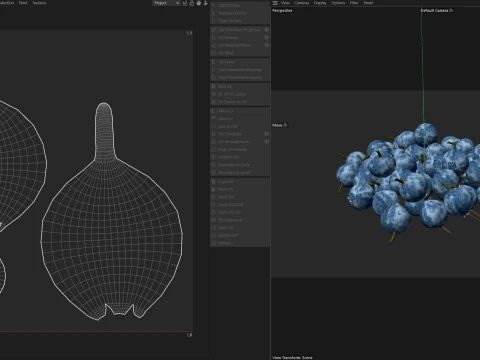Choose Max UV

coord(240,86)
